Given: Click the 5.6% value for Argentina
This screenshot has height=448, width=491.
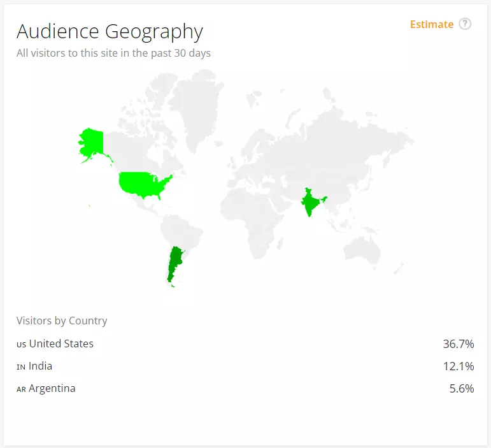Looking at the screenshot, I should 461,388.
